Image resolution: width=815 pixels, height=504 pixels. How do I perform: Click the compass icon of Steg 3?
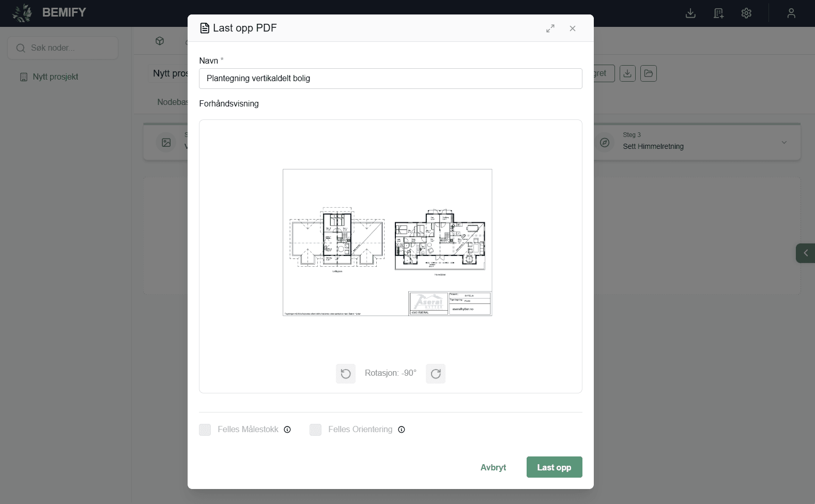coord(605,143)
